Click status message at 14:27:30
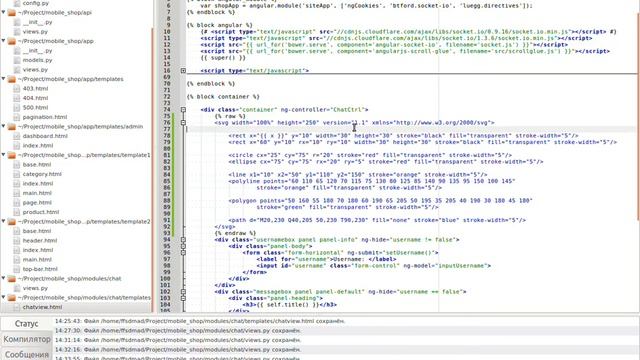The width and height of the screenshot is (640, 360). pyautogui.click(x=178, y=331)
